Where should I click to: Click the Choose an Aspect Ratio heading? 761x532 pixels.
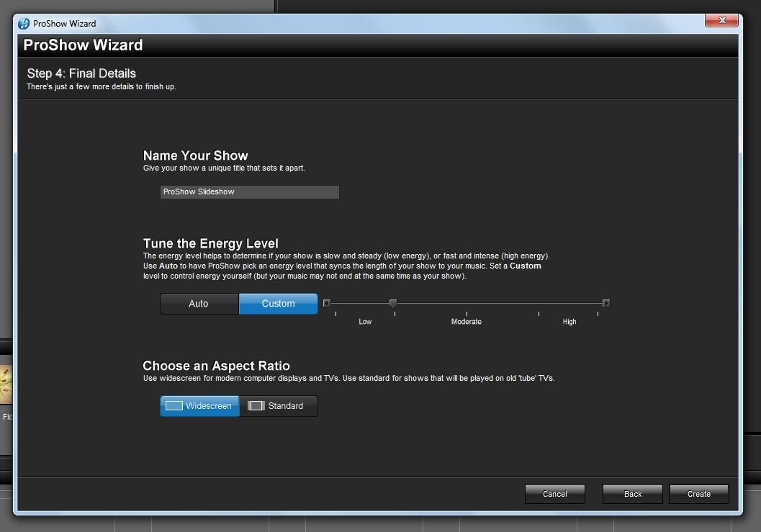pos(216,366)
